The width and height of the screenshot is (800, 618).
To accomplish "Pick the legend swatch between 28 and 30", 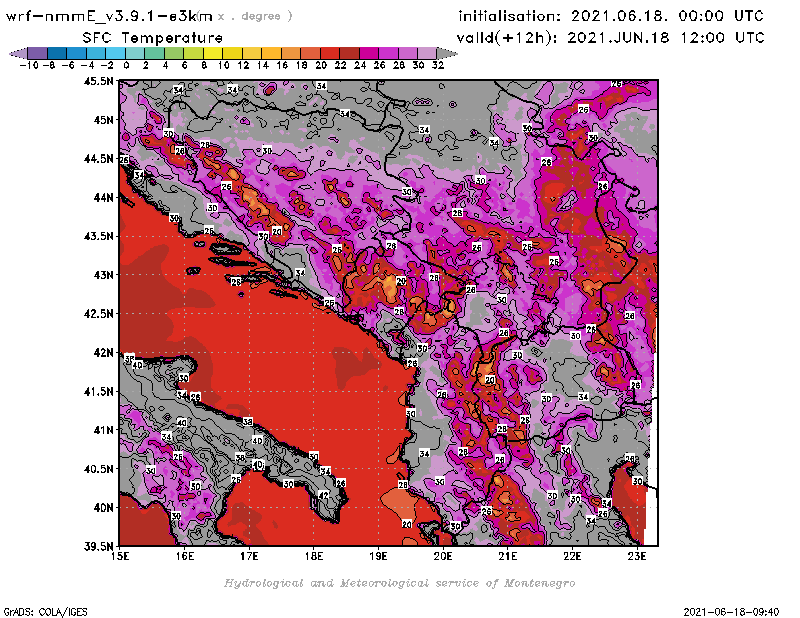I will [x=408, y=53].
